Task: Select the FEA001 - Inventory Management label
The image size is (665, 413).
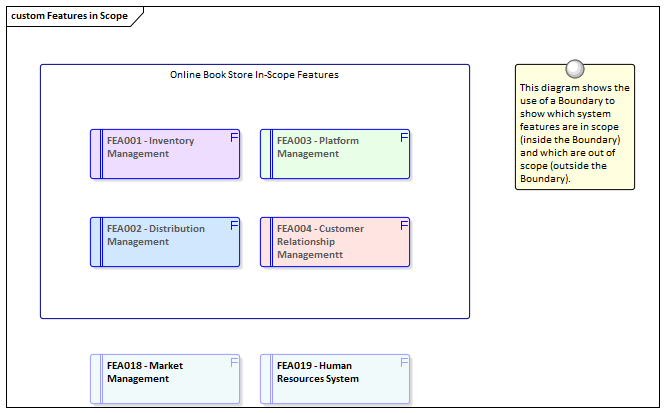Action: (150, 148)
